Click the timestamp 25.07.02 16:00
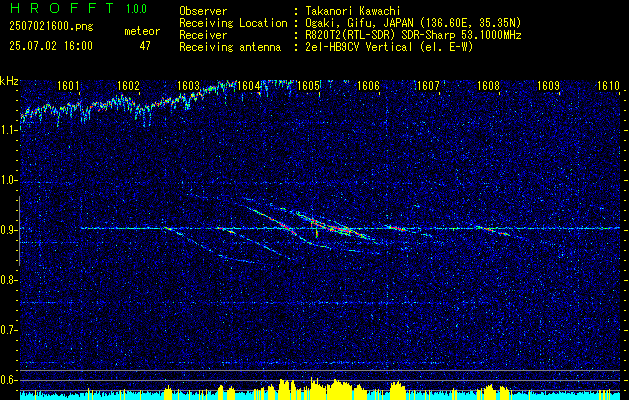629x400 pixels. click(51, 46)
